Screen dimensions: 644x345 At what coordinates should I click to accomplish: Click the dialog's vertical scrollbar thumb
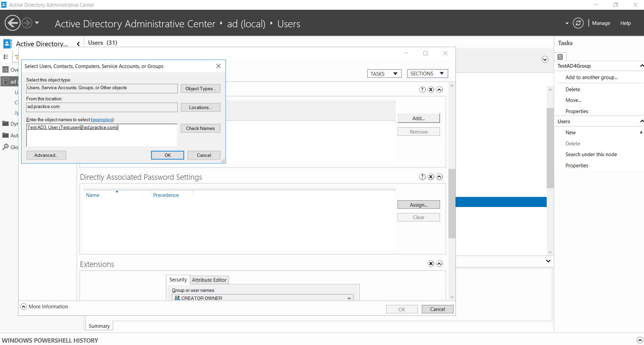(x=452, y=203)
